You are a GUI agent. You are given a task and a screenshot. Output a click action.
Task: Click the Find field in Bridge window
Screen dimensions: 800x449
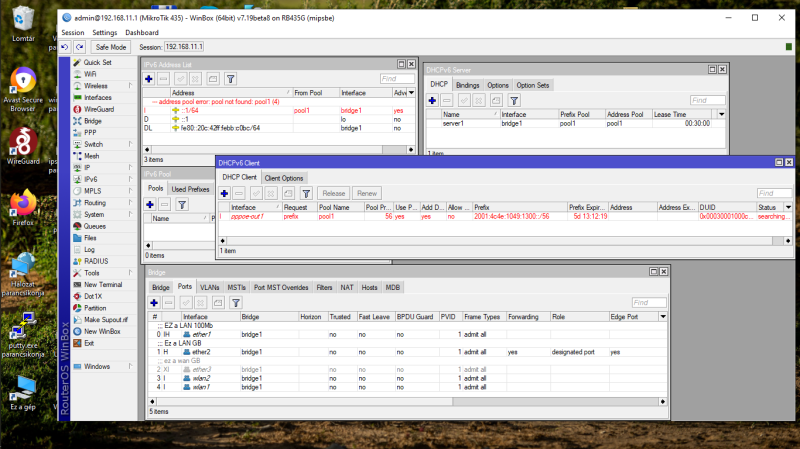click(649, 303)
